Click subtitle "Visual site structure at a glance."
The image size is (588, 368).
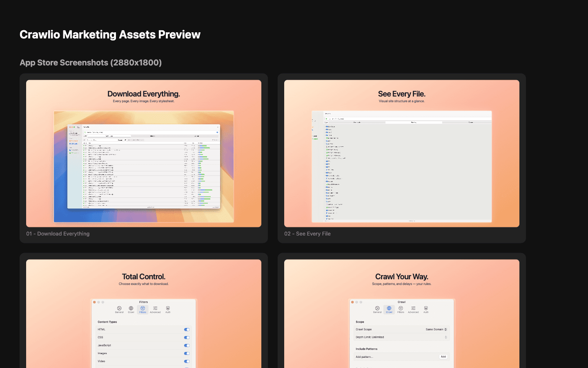tap(402, 101)
